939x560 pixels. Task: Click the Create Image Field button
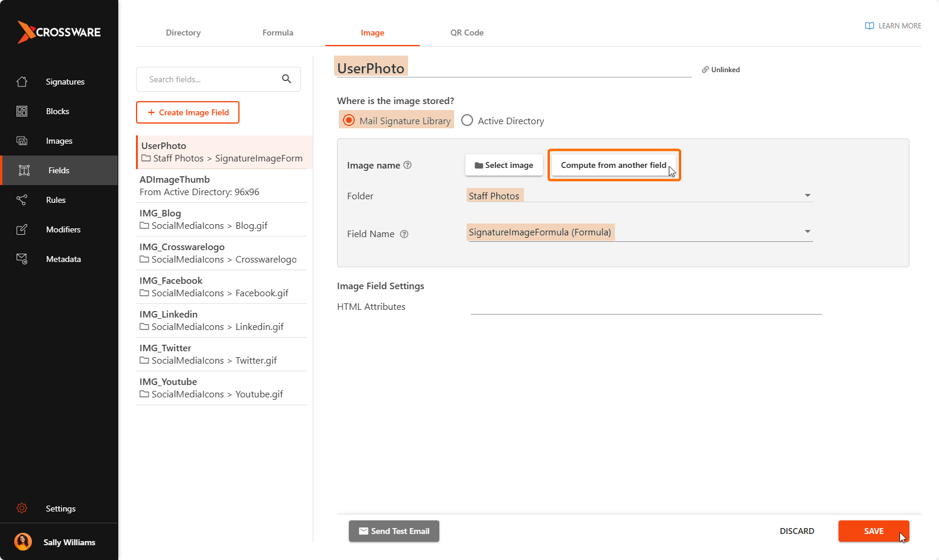[187, 112]
